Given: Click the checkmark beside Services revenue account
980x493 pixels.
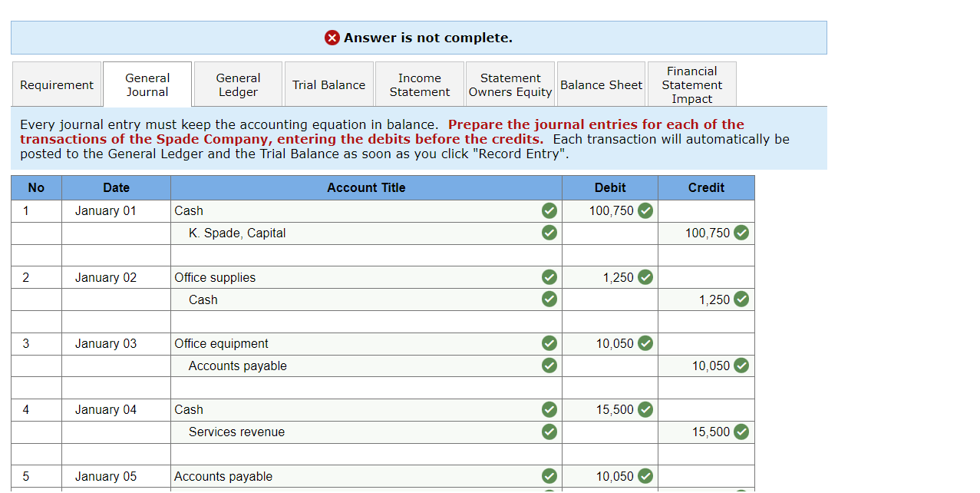Looking at the screenshot, I should (x=549, y=432).
